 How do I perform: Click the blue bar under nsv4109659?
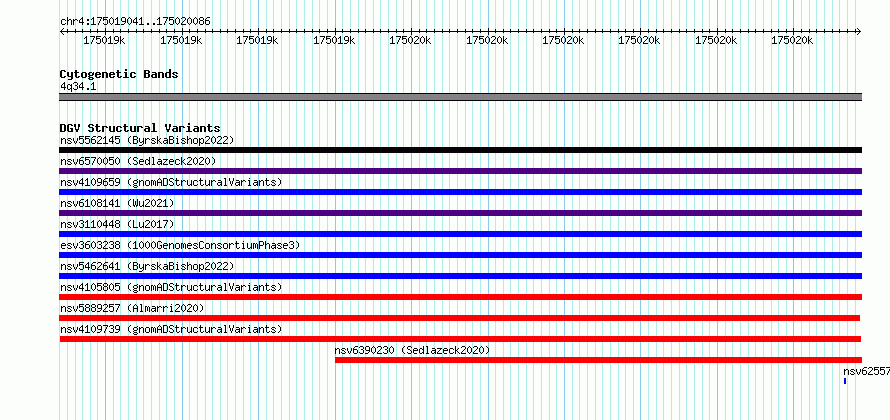(461, 192)
